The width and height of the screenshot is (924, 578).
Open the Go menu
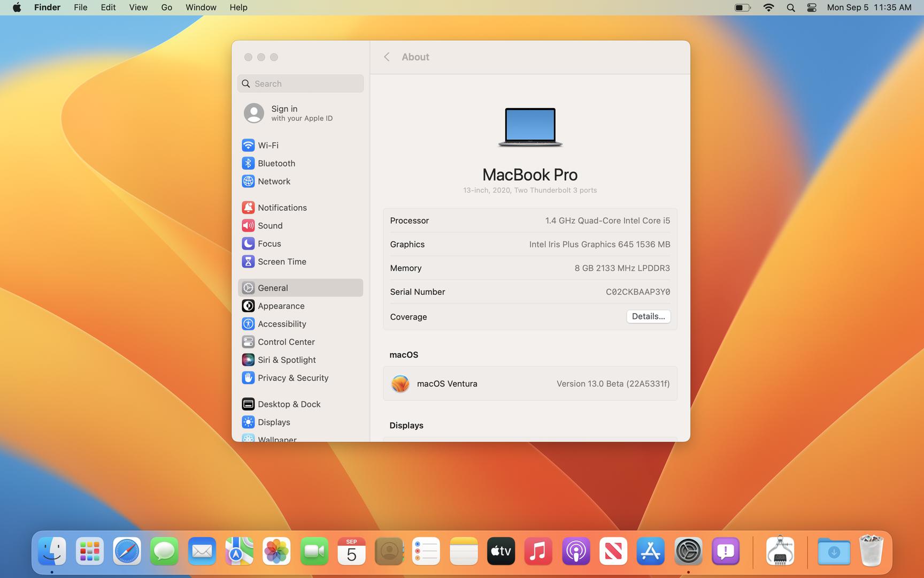(167, 7)
